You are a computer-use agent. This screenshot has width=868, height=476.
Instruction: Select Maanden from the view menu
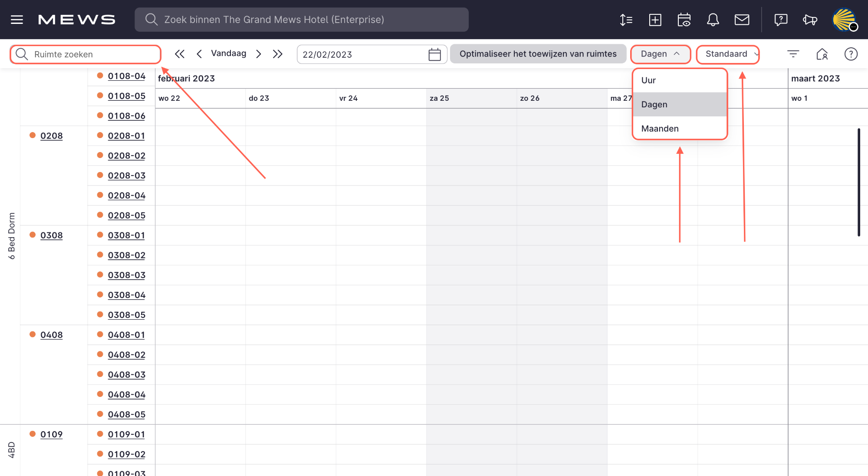[x=660, y=129]
